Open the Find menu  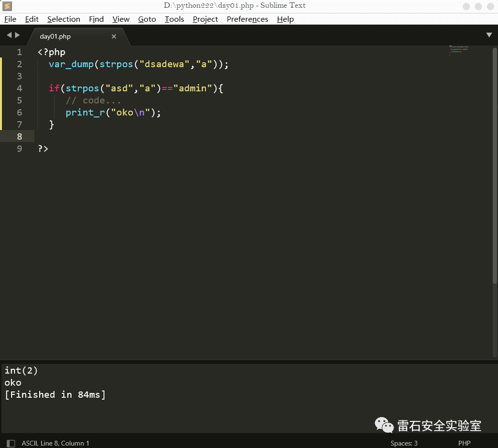pyautogui.click(x=96, y=19)
